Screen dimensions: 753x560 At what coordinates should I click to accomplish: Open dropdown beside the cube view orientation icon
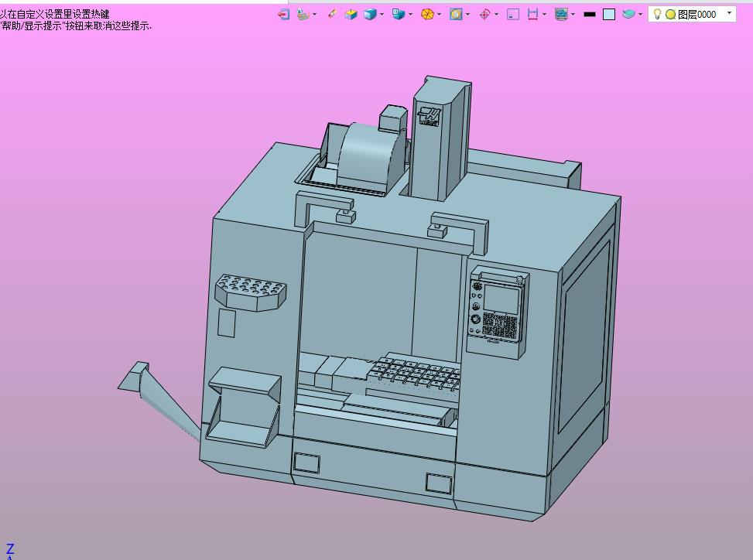click(411, 15)
